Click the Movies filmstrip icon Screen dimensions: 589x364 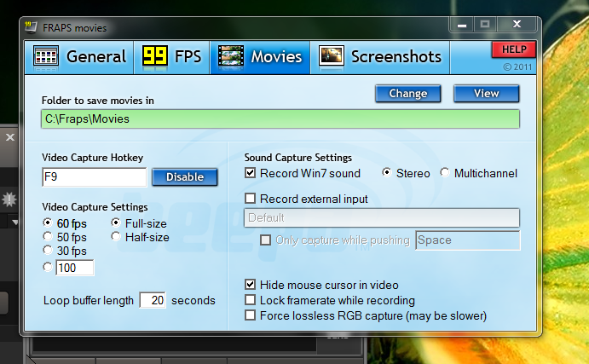coord(231,57)
